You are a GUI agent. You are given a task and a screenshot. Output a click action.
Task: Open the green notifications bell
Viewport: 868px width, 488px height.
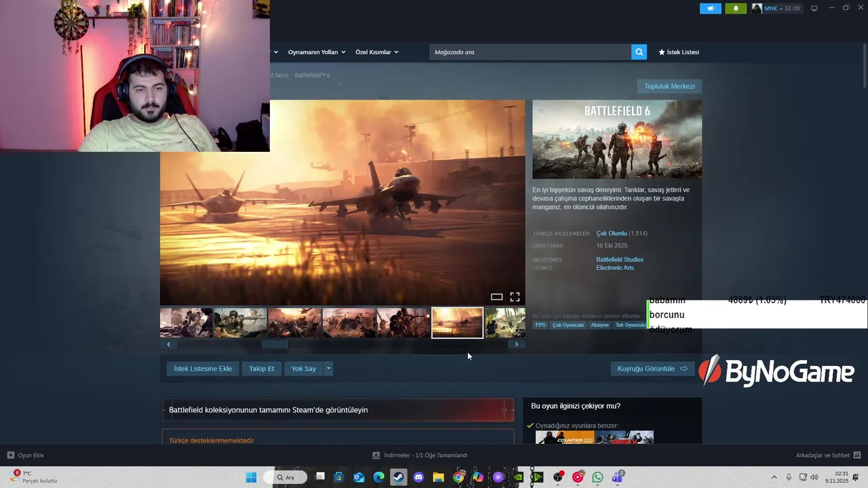tap(736, 8)
